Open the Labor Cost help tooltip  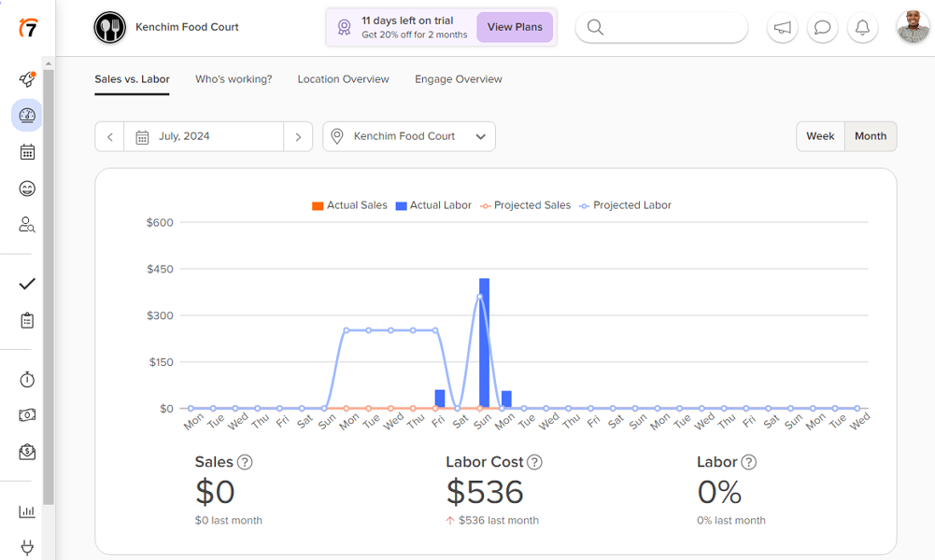534,461
